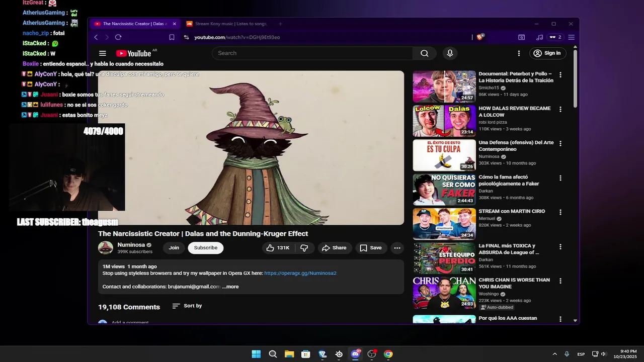This screenshot has height=362, width=644.
Task: Open 'STREAM con MARTIN CIRIO' thumbnail
Action: pyautogui.click(x=444, y=224)
